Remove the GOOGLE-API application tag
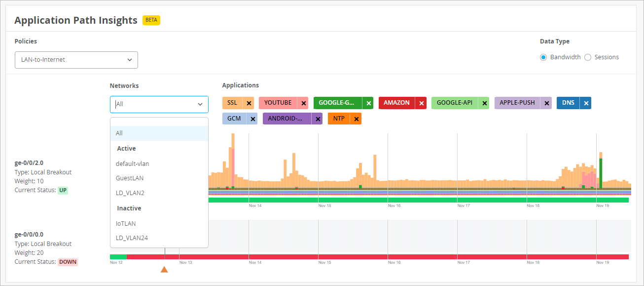The width and height of the screenshot is (644, 286). click(485, 103)
